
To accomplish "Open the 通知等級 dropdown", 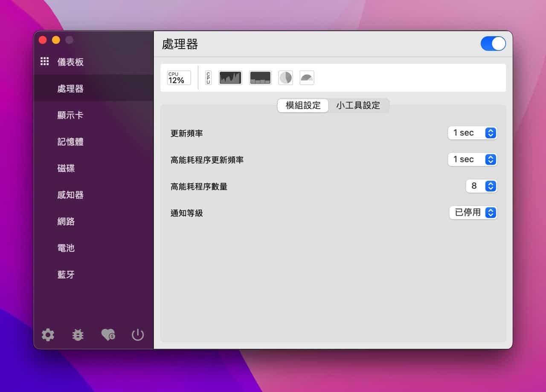I will (473, 213).
